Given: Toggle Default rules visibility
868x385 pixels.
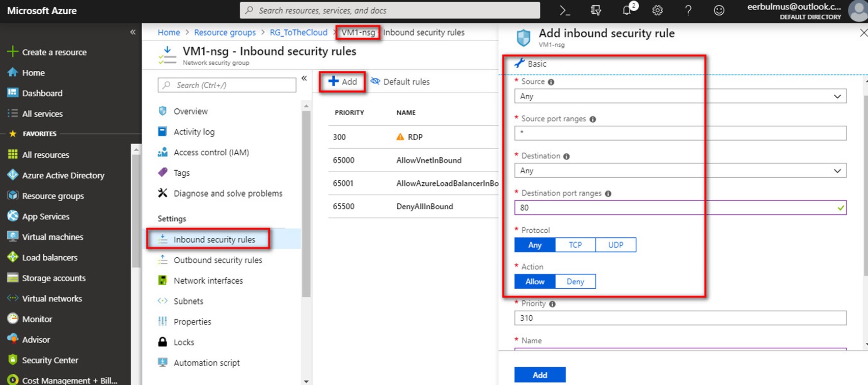Looking at the screenshot, I should coord(400,81).
